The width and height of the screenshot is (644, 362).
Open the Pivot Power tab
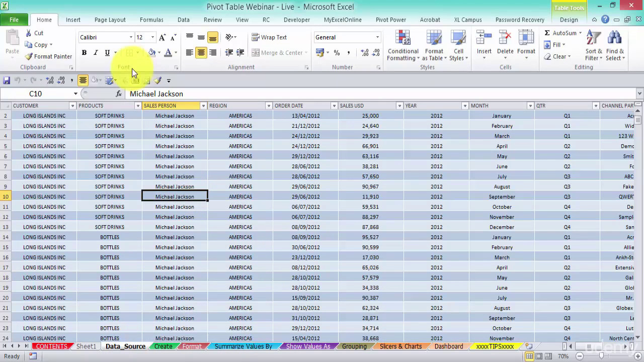click(391, 20)
